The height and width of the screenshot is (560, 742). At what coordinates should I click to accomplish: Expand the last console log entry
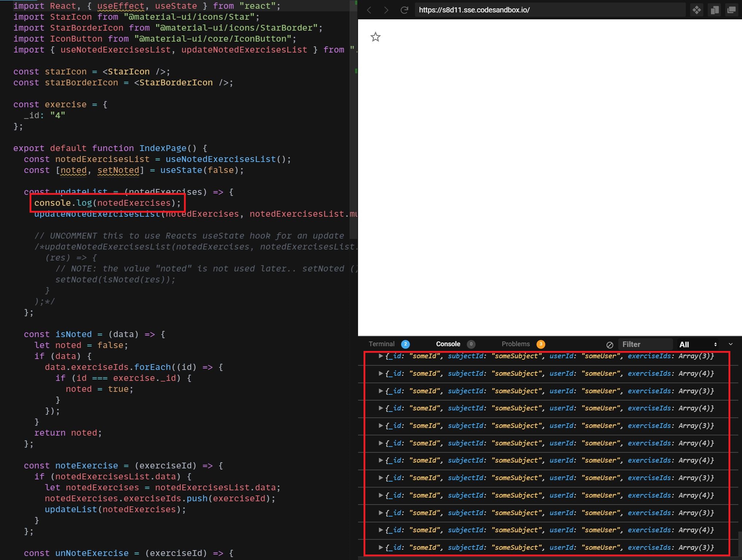380,547
